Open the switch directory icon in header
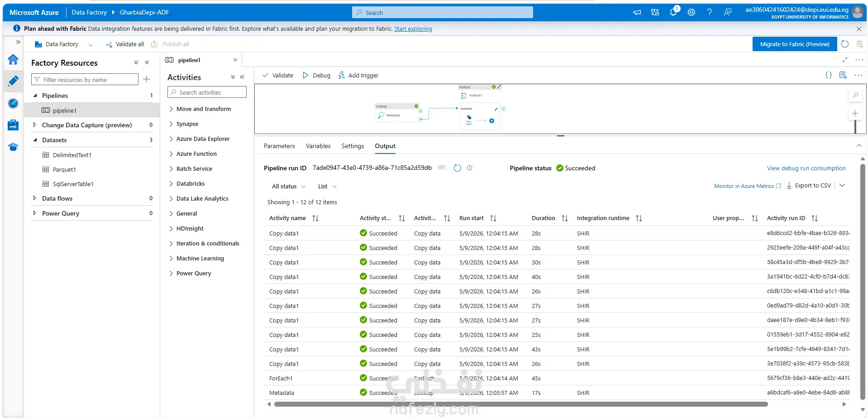Viewport: 868px width, 418px height. 655,12
